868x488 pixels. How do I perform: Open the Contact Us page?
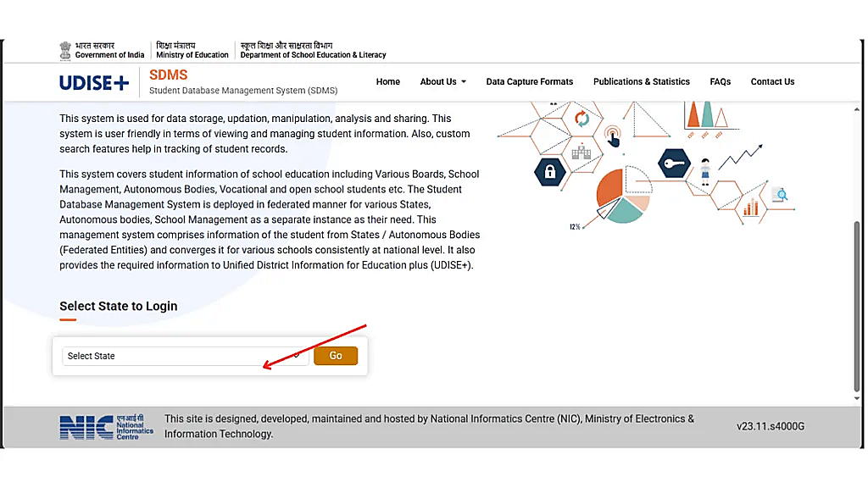point(772,81)
